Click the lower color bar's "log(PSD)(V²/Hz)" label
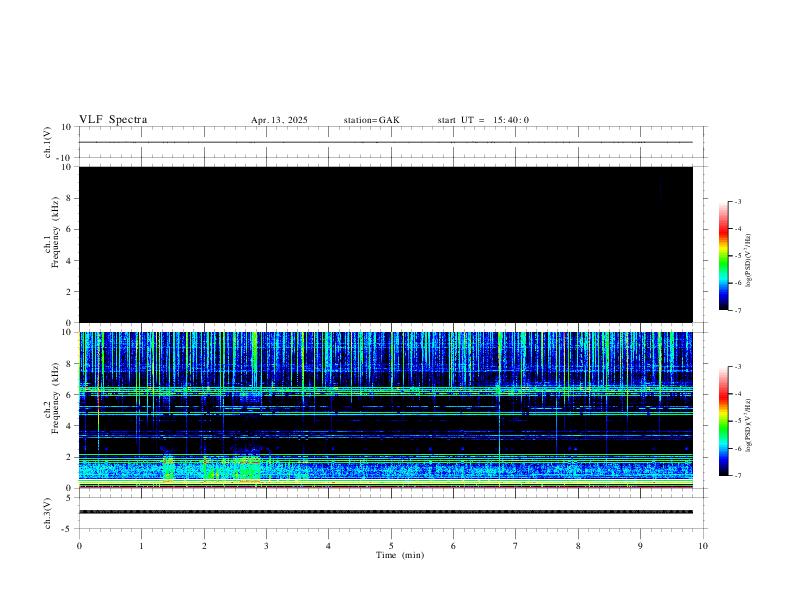This screenshot has width=792, height=612. tap(748, 426)
